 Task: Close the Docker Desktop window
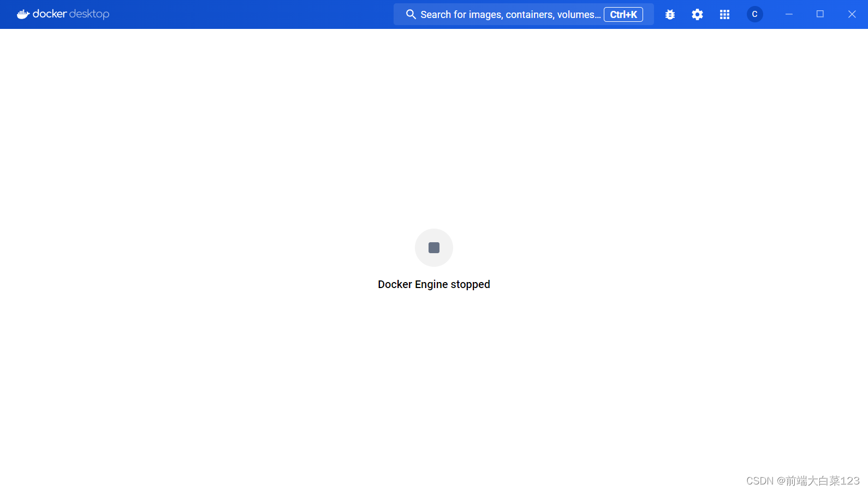[x=852, y=14]
